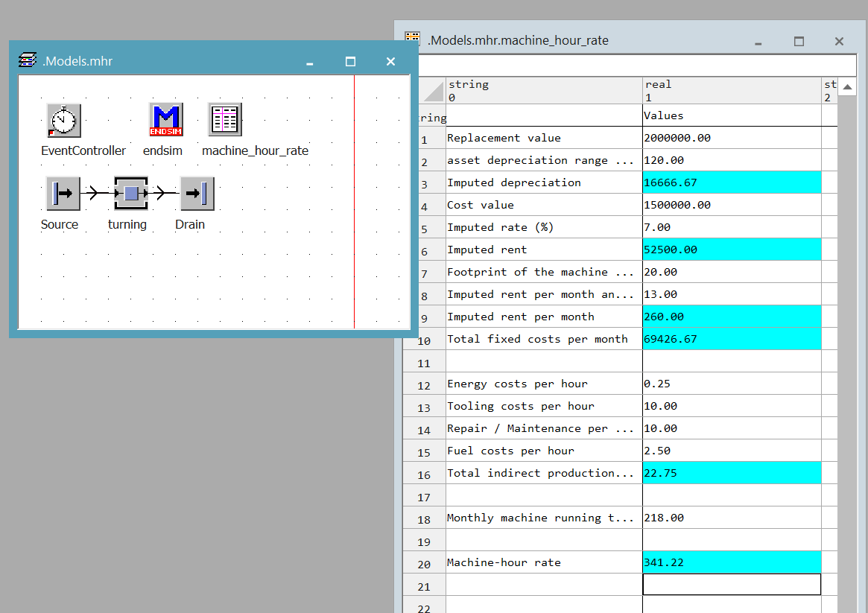Screen dimensions: 868x613
Task: Maximize the .Models.mhr window
Action: click(x=350, y=62)
